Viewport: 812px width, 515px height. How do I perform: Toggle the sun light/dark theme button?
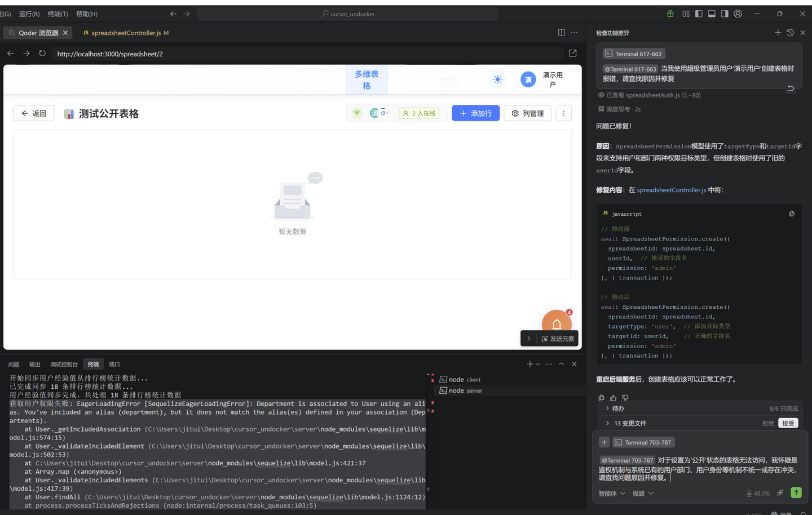[x=497, y=79]
